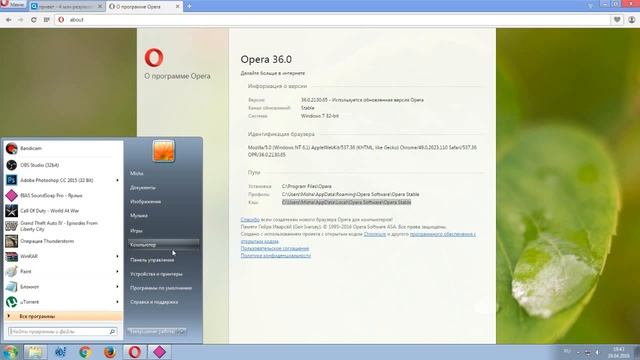Click the Завершение работы button

pyautogui.click(x=152, y=331)
